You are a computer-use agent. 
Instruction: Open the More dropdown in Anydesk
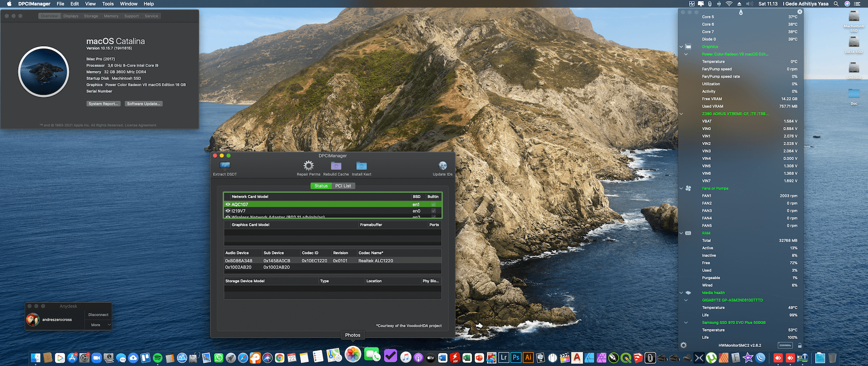coord(98,325)
